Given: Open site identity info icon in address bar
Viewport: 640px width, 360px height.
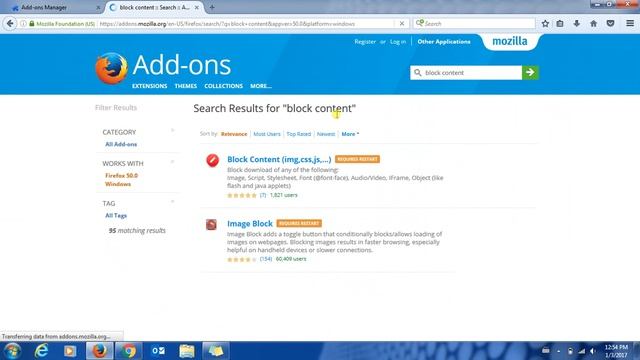Looking at the screenshot, I should pyautogui.click(x=23, y=24).
